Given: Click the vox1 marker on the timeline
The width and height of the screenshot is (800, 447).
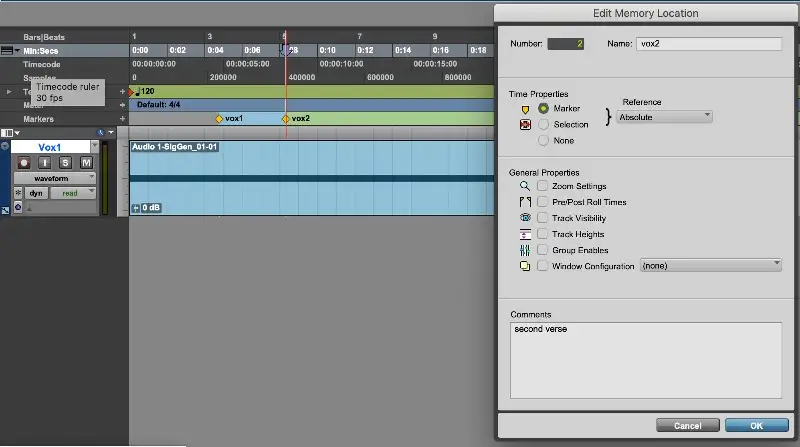Looking at the screenshot, I should (219, 118).
